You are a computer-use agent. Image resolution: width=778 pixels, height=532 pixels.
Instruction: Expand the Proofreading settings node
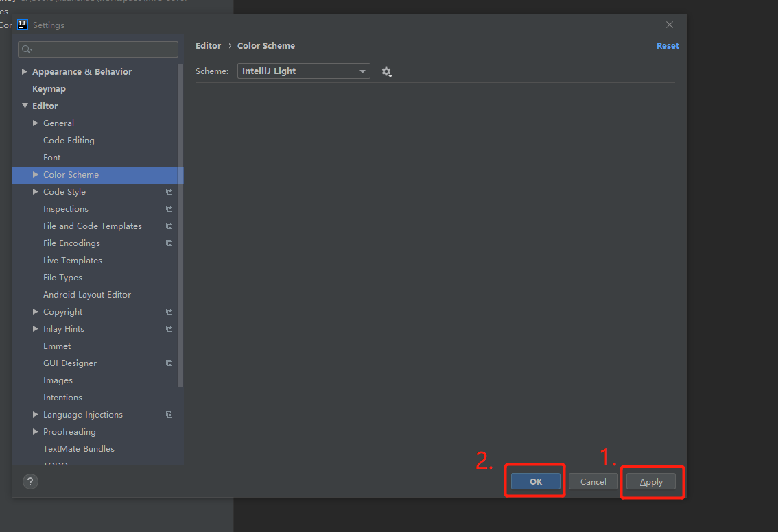tap(36, 431)
